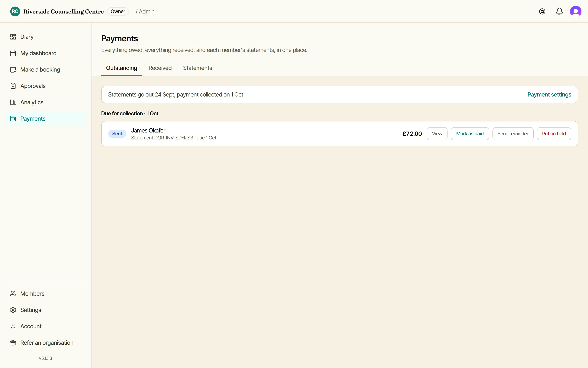Open Members page
Image resolution: width=588 pixels, height=368 pixels.
pos(46,294)
